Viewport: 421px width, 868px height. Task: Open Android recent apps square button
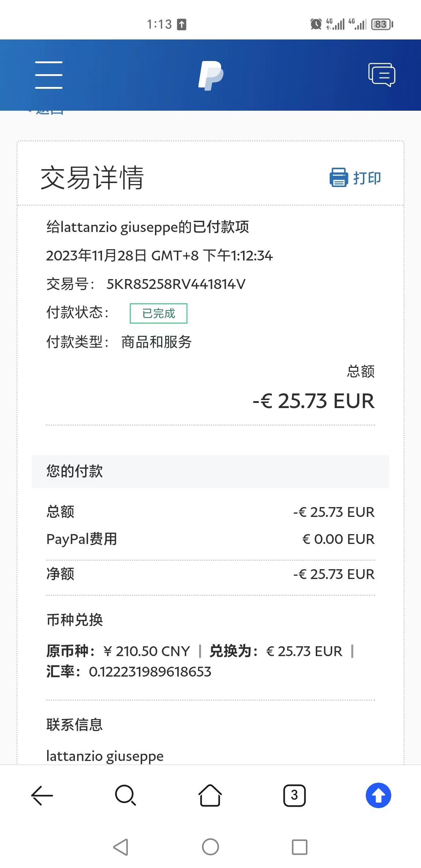point(300,847)
